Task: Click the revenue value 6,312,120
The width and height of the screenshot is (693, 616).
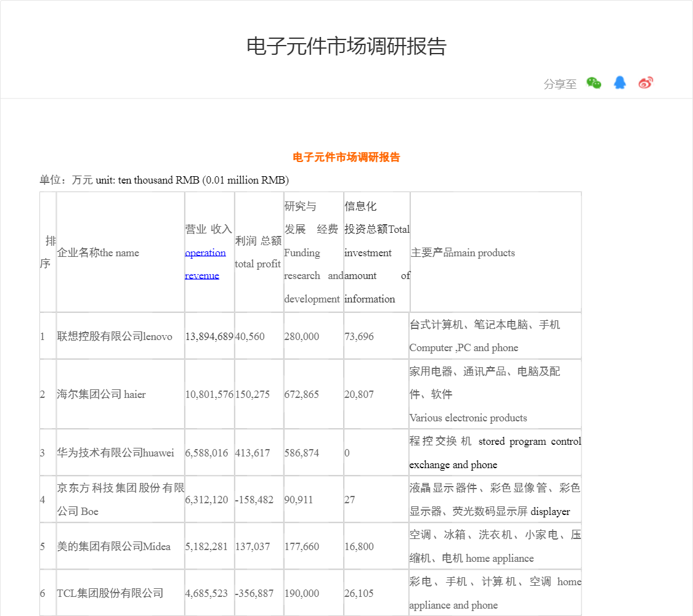Action: [x=206, y=500]
